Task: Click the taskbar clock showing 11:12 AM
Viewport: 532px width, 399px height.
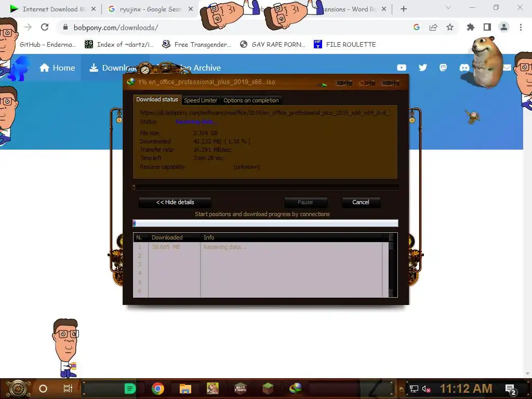Action: tap(466, 389)
